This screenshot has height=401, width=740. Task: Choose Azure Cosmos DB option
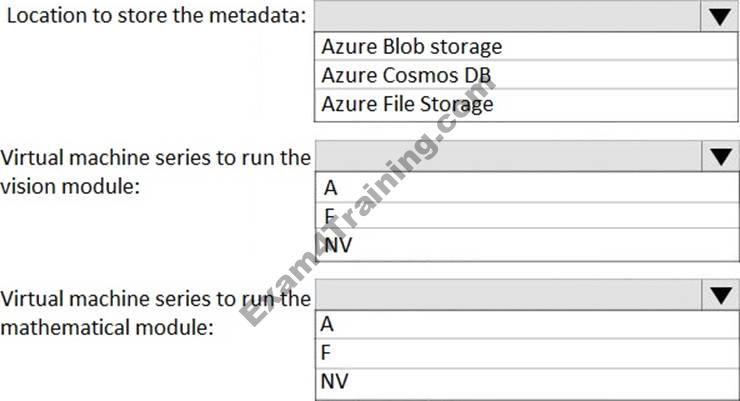tap(406, 75)
